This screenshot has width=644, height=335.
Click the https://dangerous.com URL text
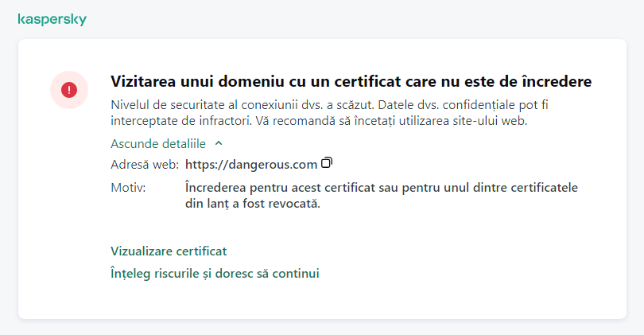[251, 165]
